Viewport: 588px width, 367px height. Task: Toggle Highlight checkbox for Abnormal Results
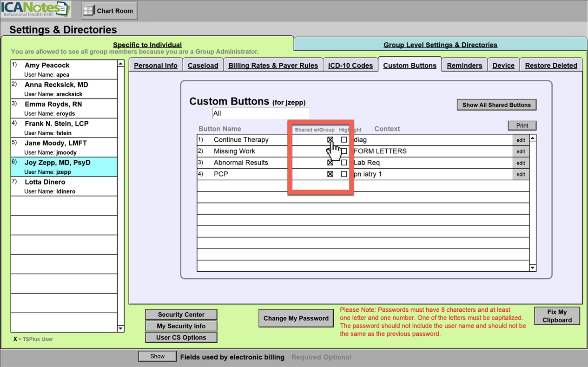click(344, 163)
